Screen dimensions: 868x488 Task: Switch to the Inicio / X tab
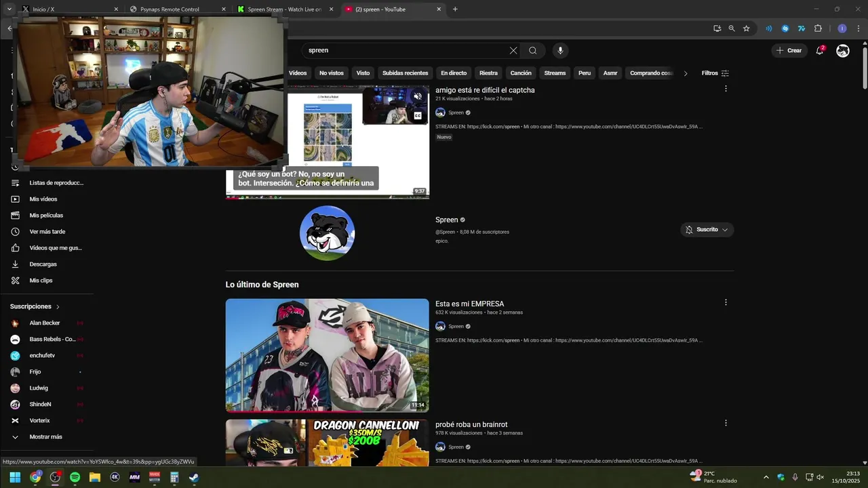[x=71, y=9]
